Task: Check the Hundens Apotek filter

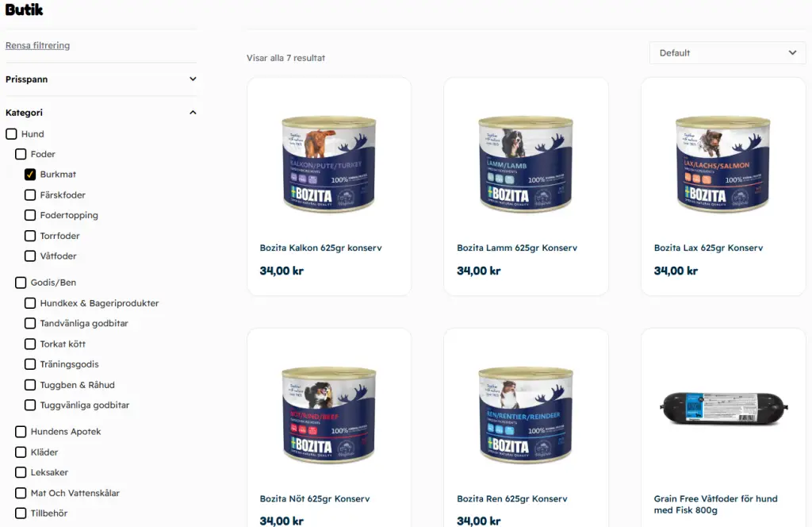Action: point(21,432)
